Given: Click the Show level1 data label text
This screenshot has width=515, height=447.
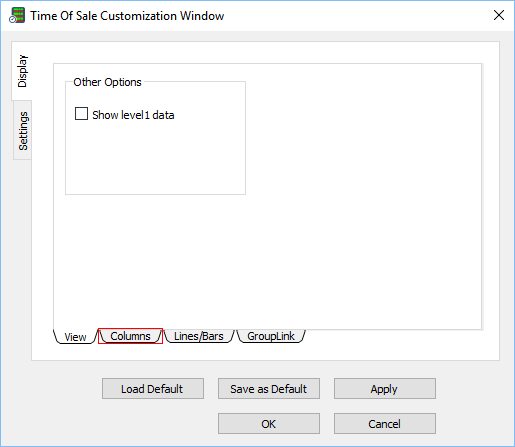Looking at the screenshot, I should pos(133,115).
